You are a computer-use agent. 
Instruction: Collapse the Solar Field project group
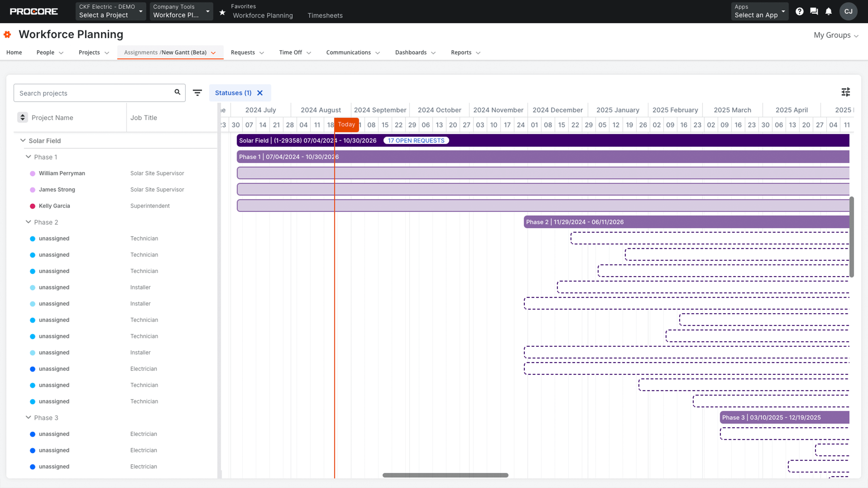(x=23, y=141)
